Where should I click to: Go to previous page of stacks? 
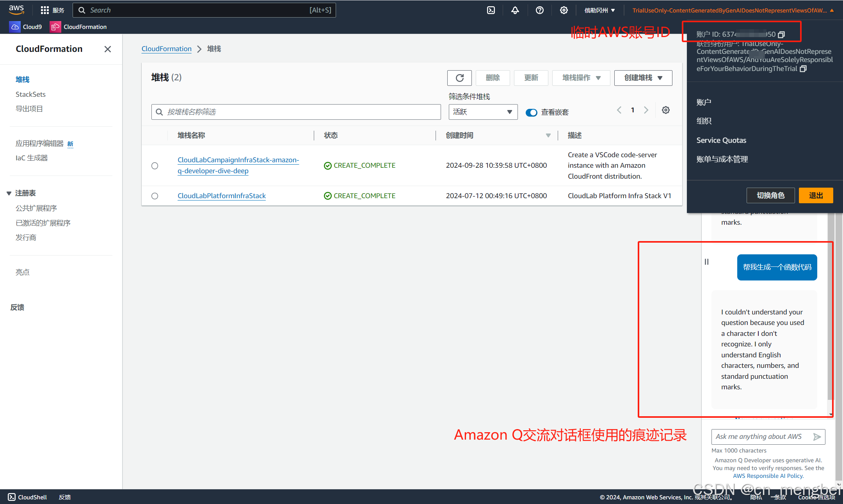619,110
